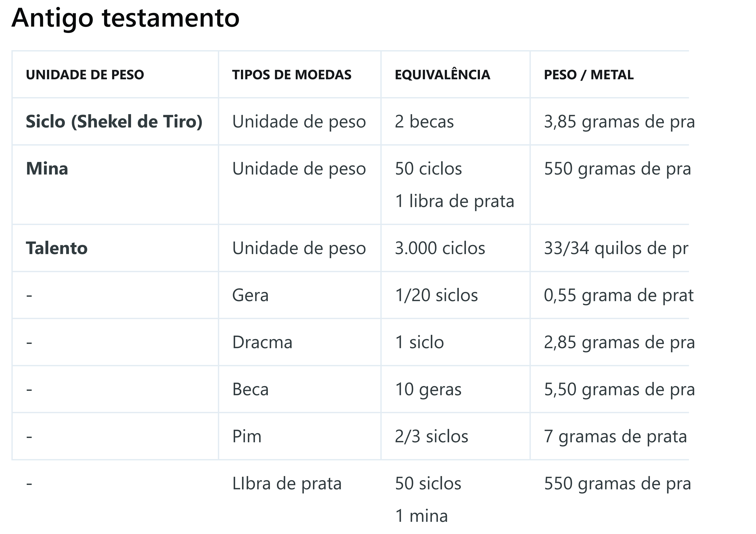Select the "Dracma" coin type cell
This screenshot has width=756, height=534.
(x=262, y=343)
